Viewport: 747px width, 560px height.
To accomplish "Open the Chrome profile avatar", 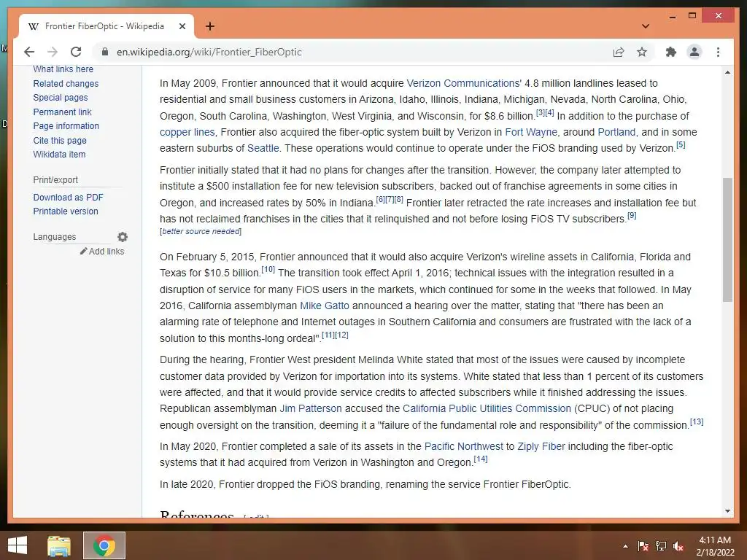I will tap(694, 52).
